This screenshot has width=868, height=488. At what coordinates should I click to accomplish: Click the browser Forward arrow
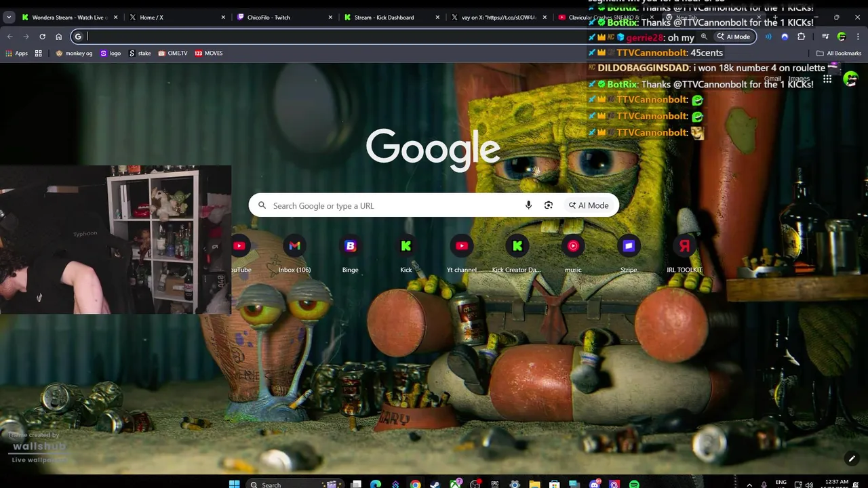point(26,37)
